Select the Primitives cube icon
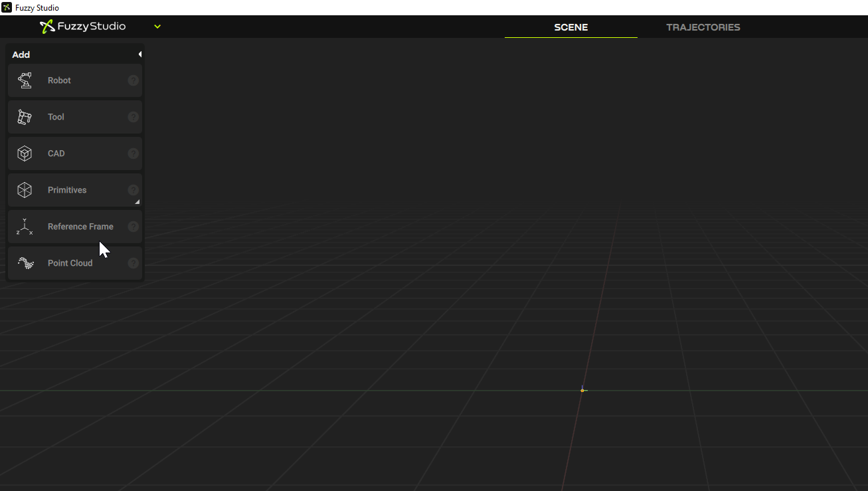Screen dimensions: 868x491 pos(25,190)
